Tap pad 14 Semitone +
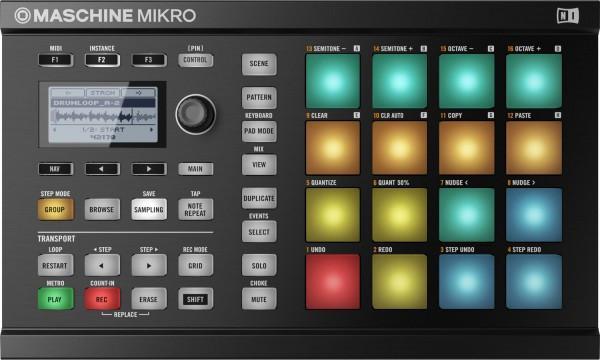The width and height of the screenshot is (600, 360). pos(399,81)
